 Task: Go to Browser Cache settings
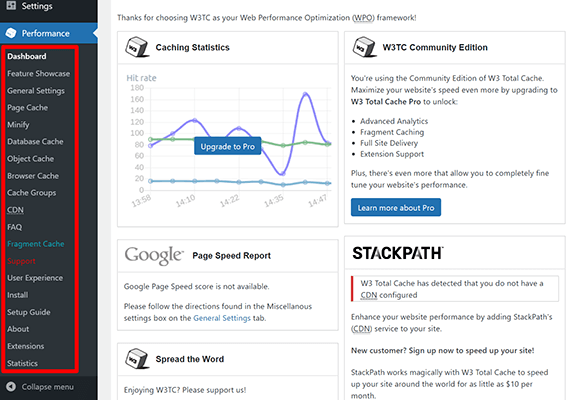click(33, 176)
